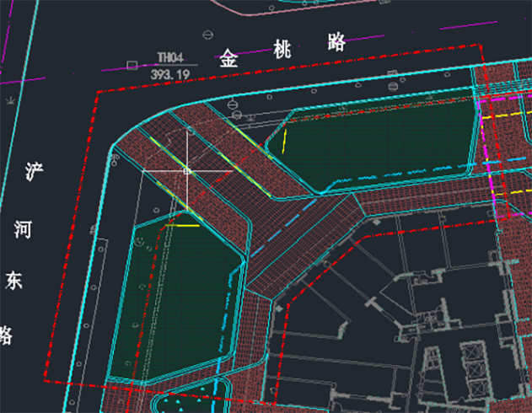The height and width of the screenshot is (413, 532).
Task: Select the 393.19 elevation text
Action: point(170,74)
